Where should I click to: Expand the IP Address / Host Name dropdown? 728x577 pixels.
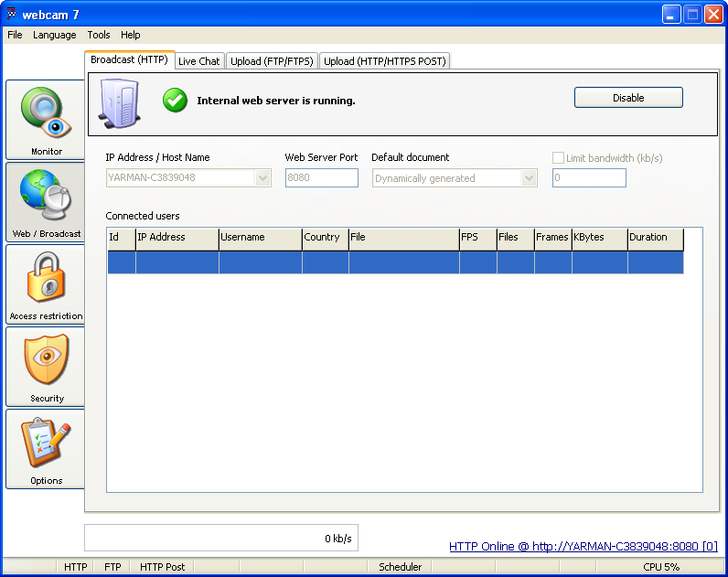click(x=263, y=177)
